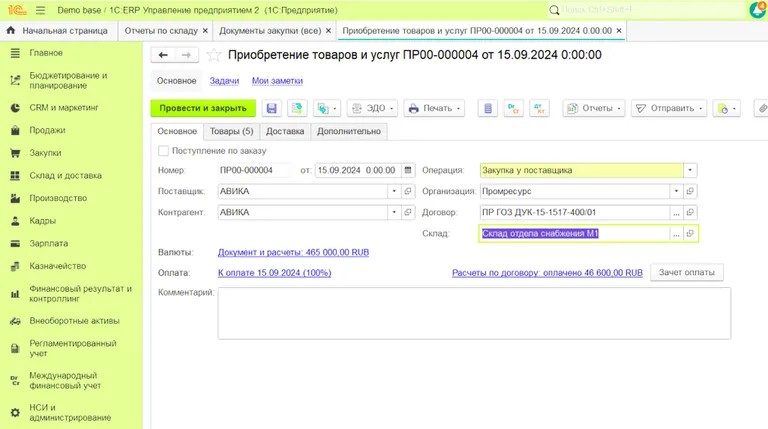Open the Казначейство section in sidebar

(x=55, y=266)
